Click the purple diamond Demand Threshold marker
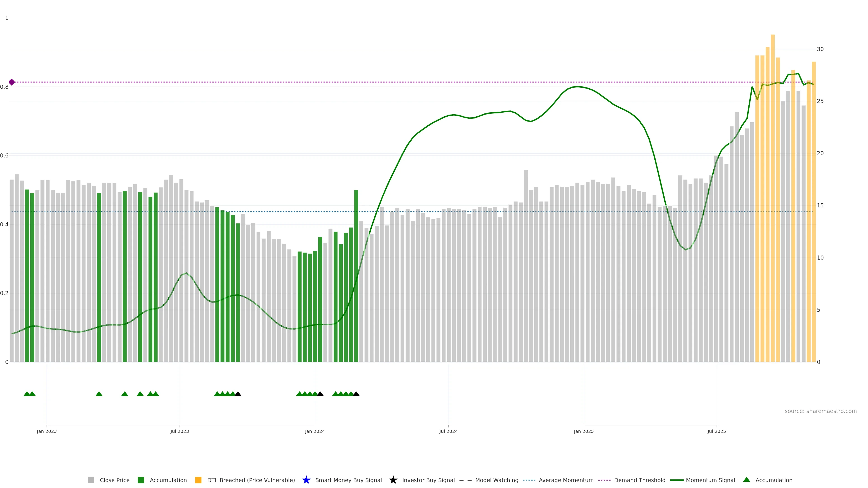This screenshot has height=488, width=868. (12, 82)
